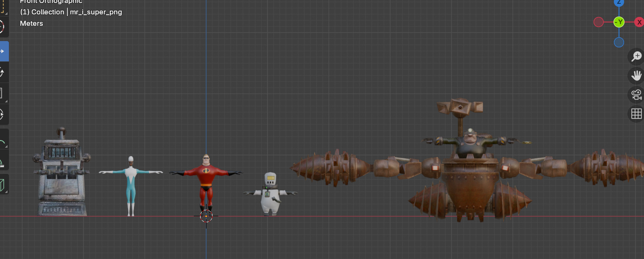Click the Meters unit label
644x259 pixels.
pyautogui.click(x=31, y=23)
